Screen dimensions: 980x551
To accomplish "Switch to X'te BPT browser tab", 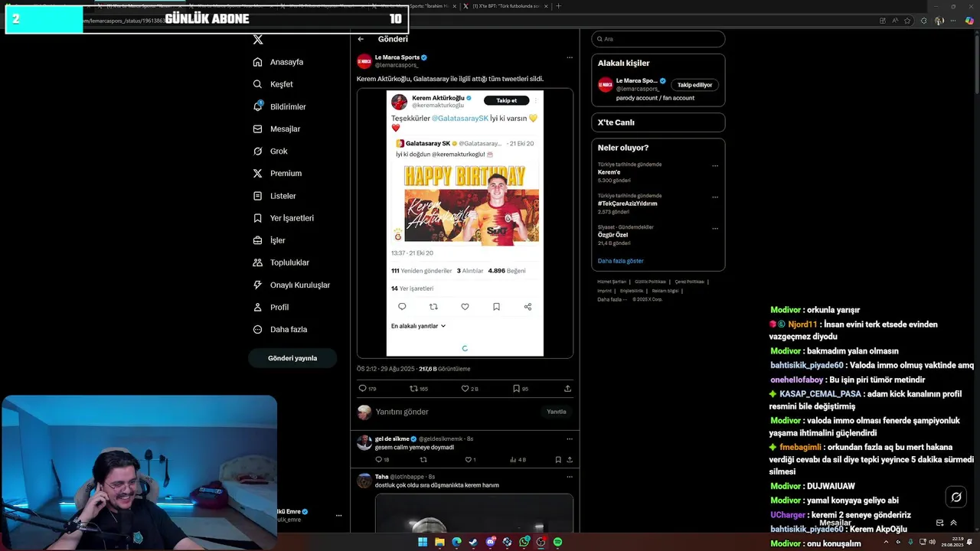I will tap(505, 6).
